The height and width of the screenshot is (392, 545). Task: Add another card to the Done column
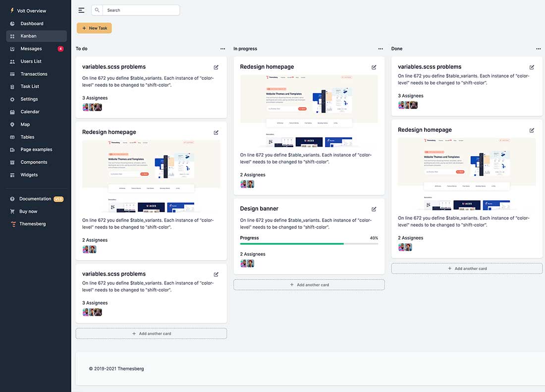coord(466,268)
